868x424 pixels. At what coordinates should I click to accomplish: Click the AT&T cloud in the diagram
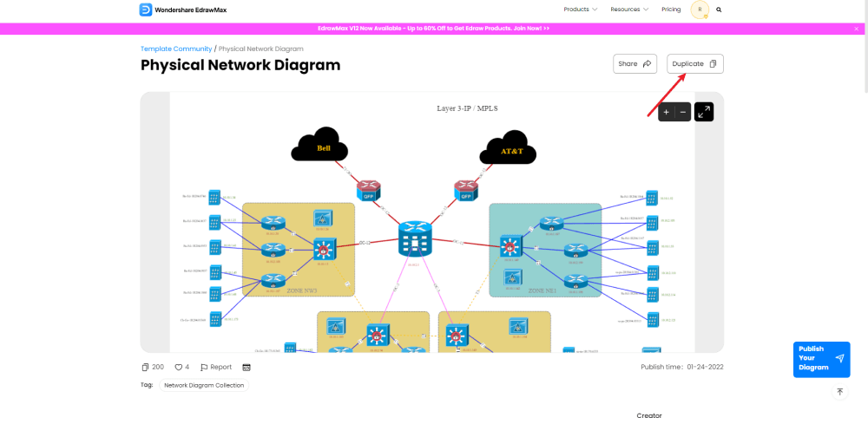click(x=508, y=147)
